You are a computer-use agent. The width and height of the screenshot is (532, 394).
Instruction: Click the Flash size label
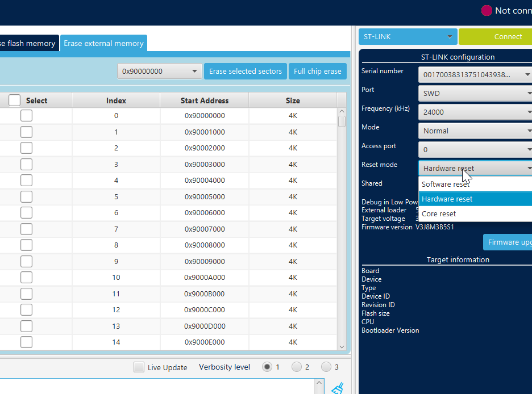pyautogui.click(x=376, y=313)
